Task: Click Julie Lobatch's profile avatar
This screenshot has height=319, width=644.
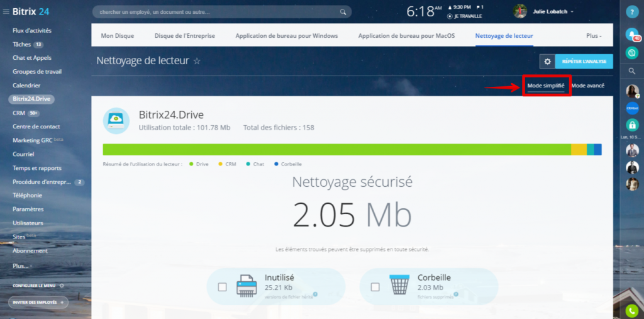Action: (520, 11)
